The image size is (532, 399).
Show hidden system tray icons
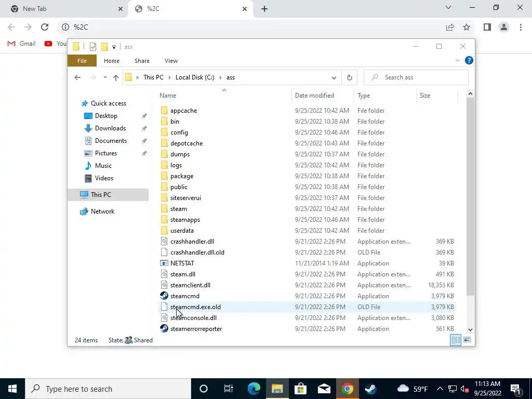[x=440, y=389]
